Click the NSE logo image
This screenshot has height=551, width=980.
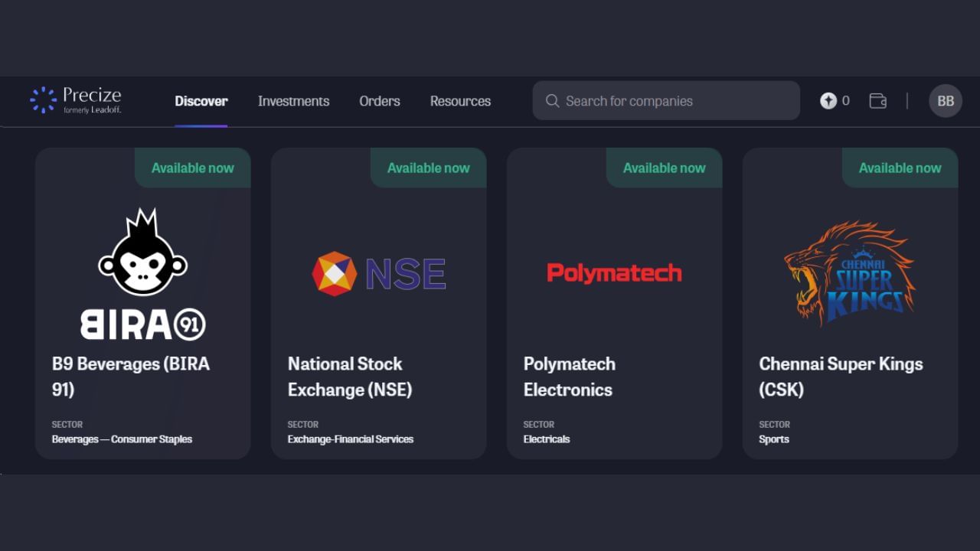(x=379, y=273)
